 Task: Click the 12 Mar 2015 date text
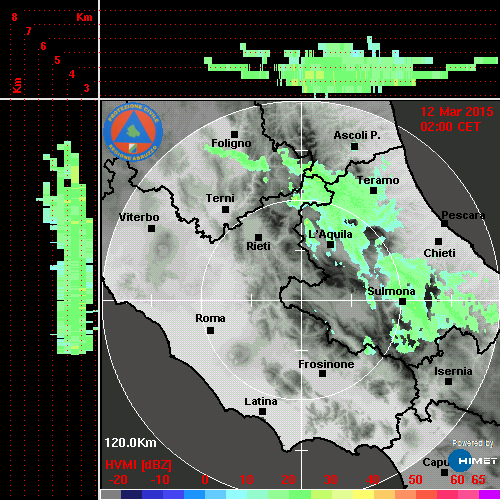pyautogui.click(x=457, y=112)
